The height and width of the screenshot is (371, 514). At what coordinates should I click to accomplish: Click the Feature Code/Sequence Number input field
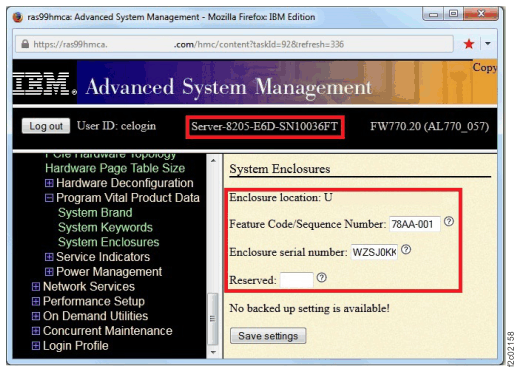[415, 224]
